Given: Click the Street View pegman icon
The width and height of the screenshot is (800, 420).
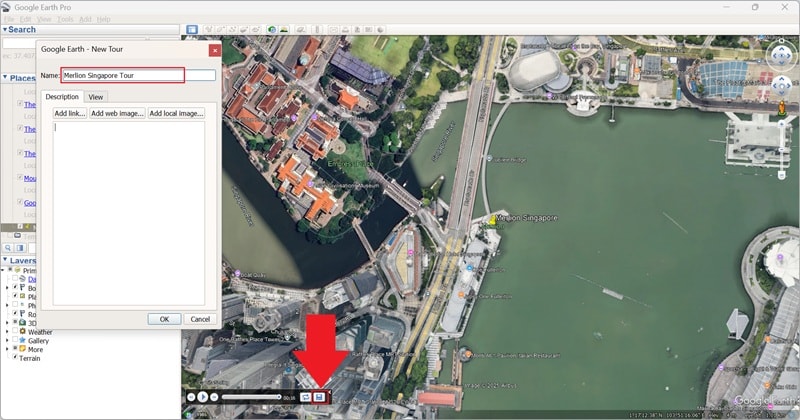Looking at the screenshot, I should click(781, 108).
